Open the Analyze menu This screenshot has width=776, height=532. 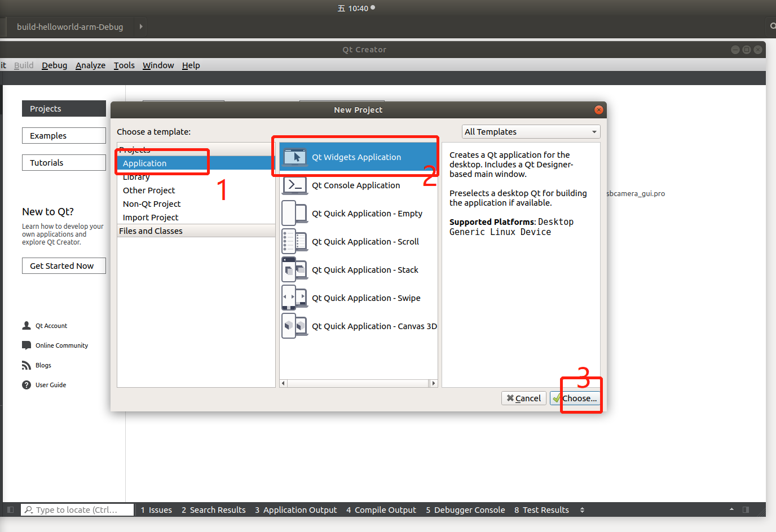pyautogui.click(x=90, y=65)
